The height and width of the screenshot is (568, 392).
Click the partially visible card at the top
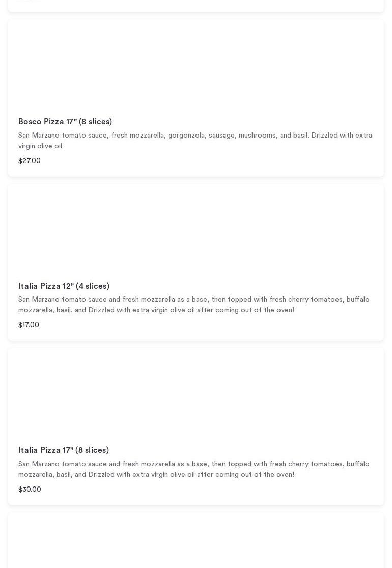(196, 5)
